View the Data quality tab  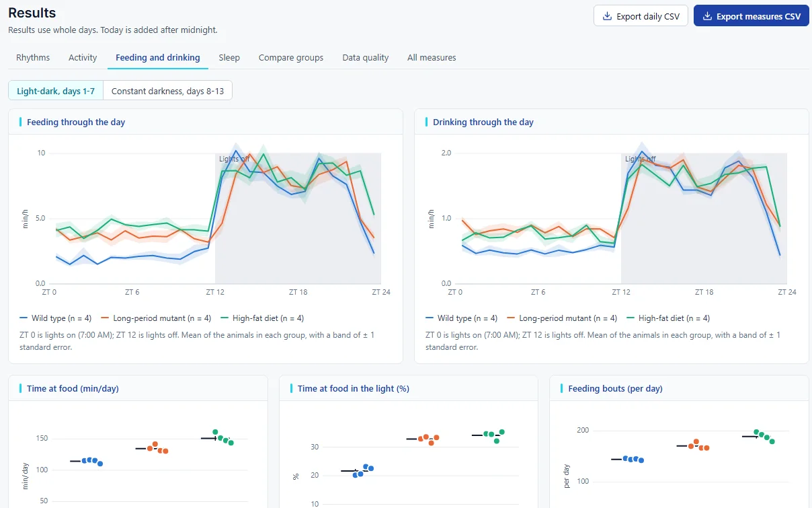(366, 58)
